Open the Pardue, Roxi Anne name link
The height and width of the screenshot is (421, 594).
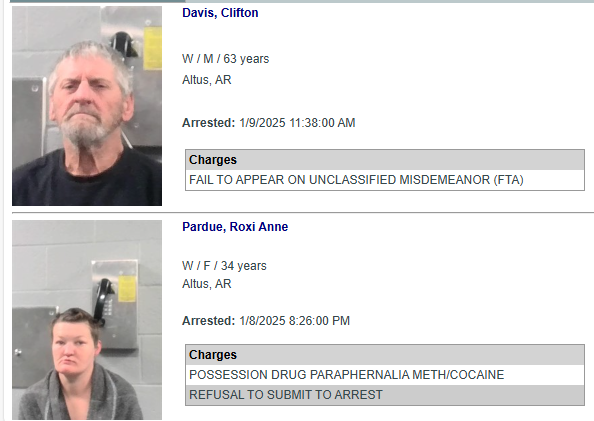(235, 227)
